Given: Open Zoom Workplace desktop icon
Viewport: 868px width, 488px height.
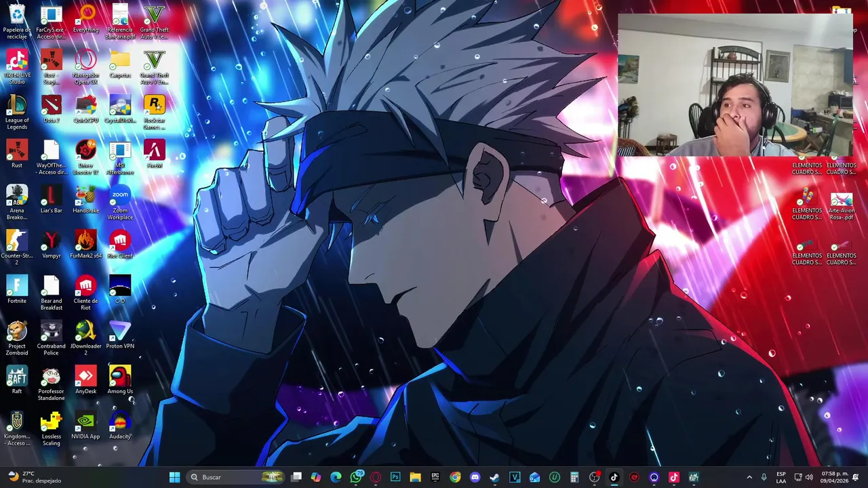Looking at the screenshot, I should [120, 202].
